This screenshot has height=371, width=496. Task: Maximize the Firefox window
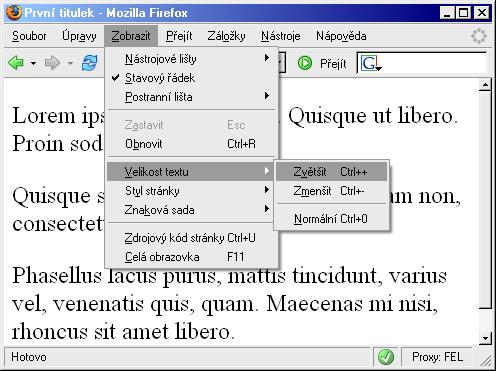(464, 13)
